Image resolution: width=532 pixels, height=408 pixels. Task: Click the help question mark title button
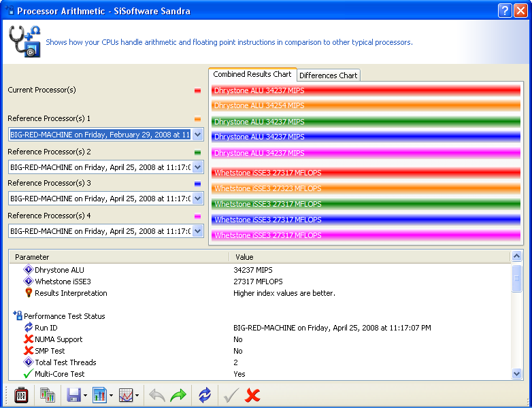click(x=505, y=11)
